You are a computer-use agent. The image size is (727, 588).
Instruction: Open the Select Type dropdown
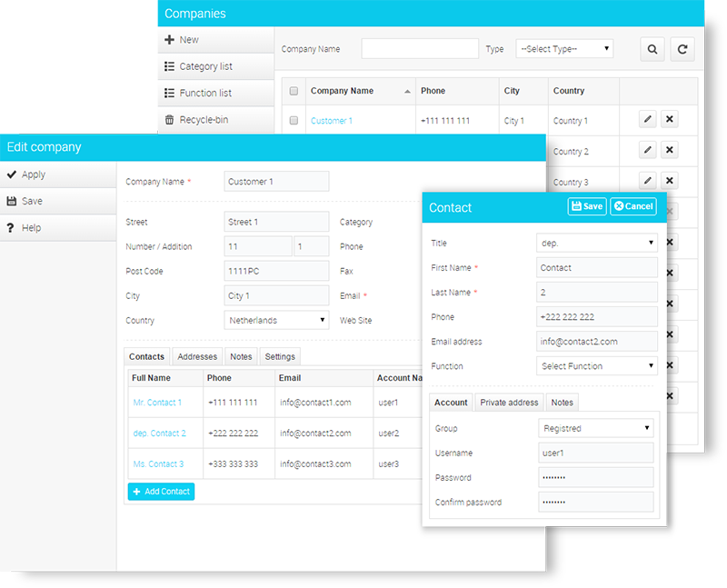point(564,49)
